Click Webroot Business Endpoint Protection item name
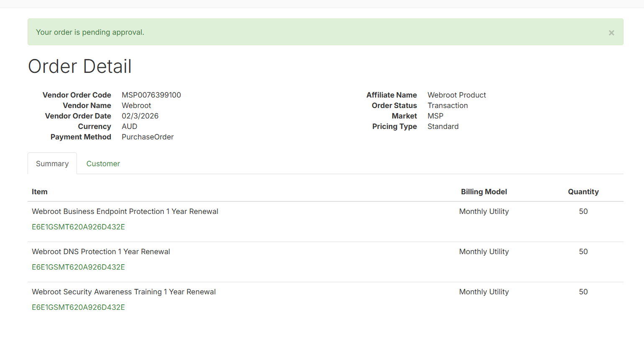 click(x=125, y=211)
